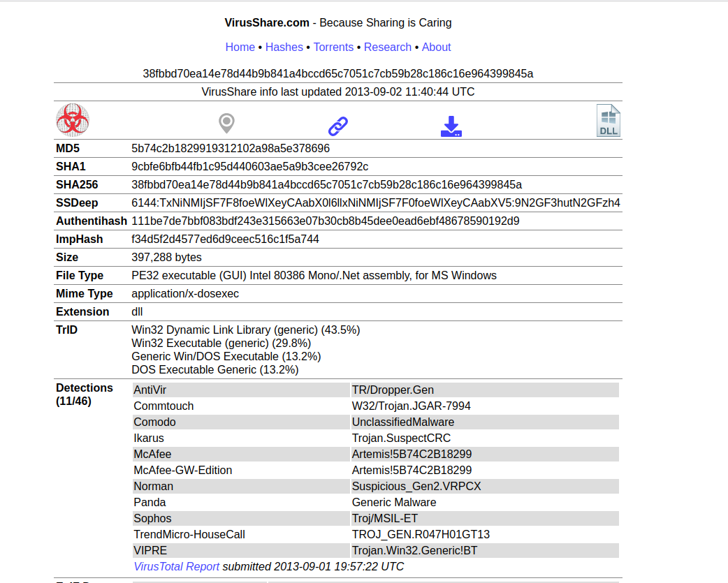Viewport: 728px width, 583px height.
Task: Click the TR/Dropper.Gen detection result
Action: pyautogui.click(x=485, y=390)
